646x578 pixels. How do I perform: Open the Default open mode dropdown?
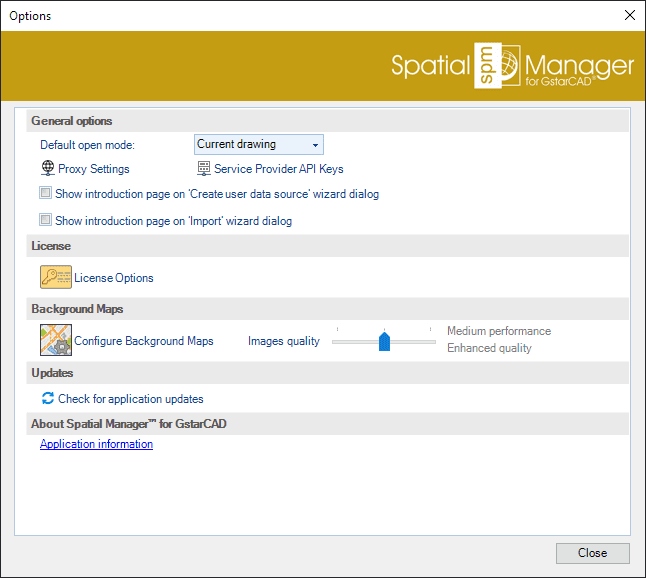point(258,145)
